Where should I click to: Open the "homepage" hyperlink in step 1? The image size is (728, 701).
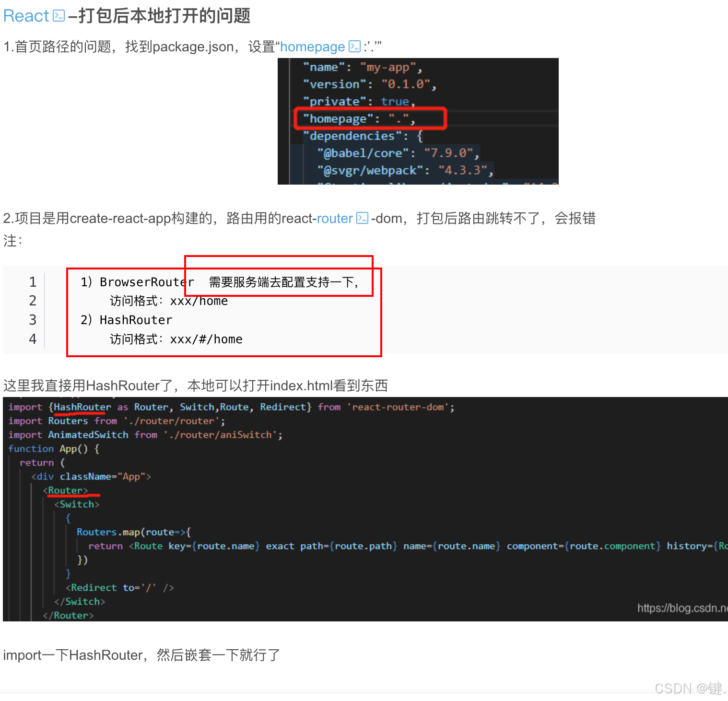tap(312, 47)
